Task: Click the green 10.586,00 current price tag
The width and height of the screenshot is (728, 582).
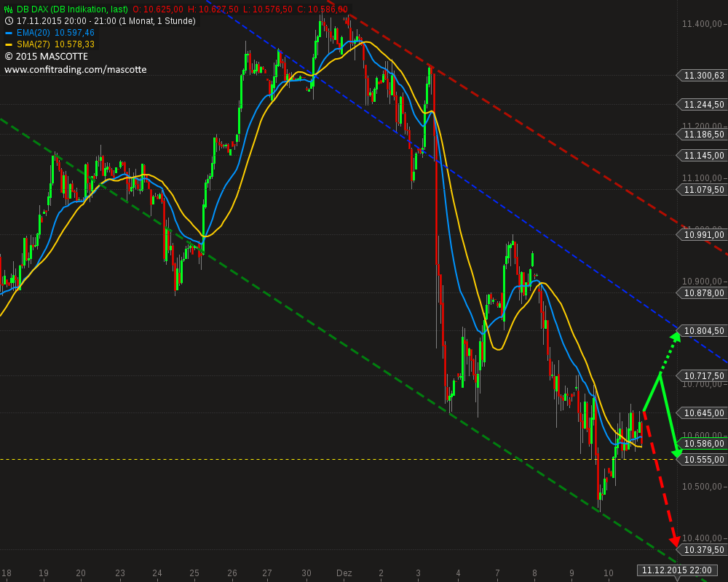Action: (702, 444)
